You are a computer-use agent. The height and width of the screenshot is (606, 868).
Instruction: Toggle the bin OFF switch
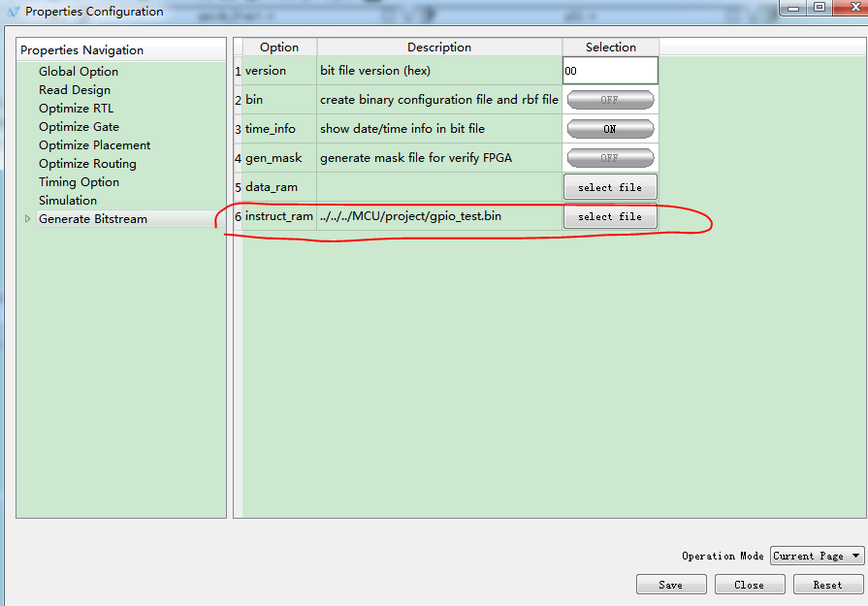[610, 100]
